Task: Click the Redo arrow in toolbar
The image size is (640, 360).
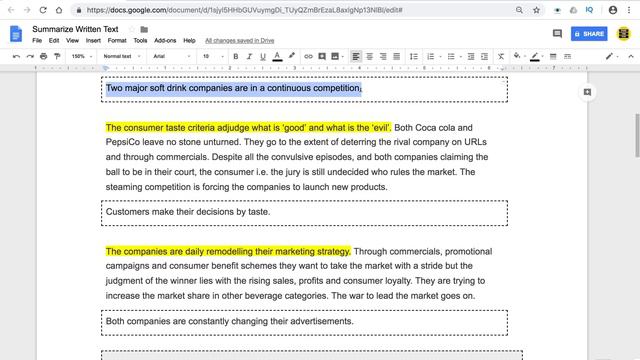Action: point(30,56)
